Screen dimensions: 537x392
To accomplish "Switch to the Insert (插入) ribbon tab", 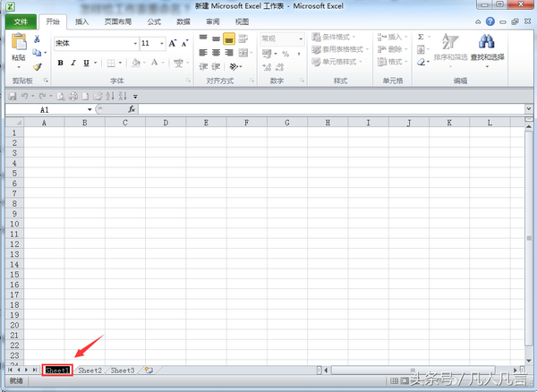I will pyautogui.click(x=82, y=21).
